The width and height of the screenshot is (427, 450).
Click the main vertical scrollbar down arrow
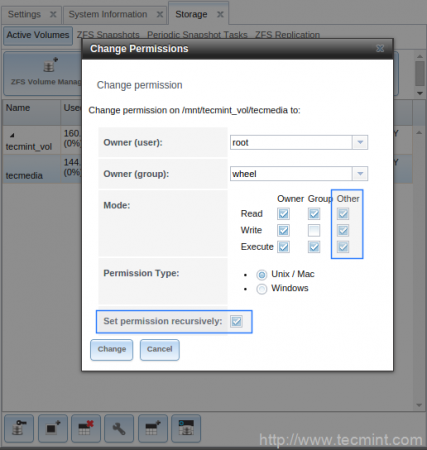coord(419,405)
